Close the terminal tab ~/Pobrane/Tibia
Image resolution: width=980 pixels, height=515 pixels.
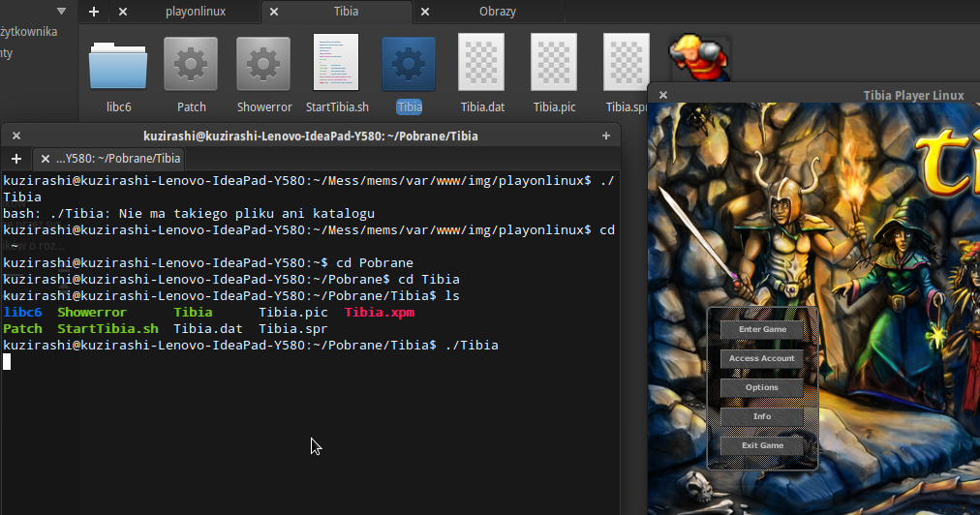45,159
